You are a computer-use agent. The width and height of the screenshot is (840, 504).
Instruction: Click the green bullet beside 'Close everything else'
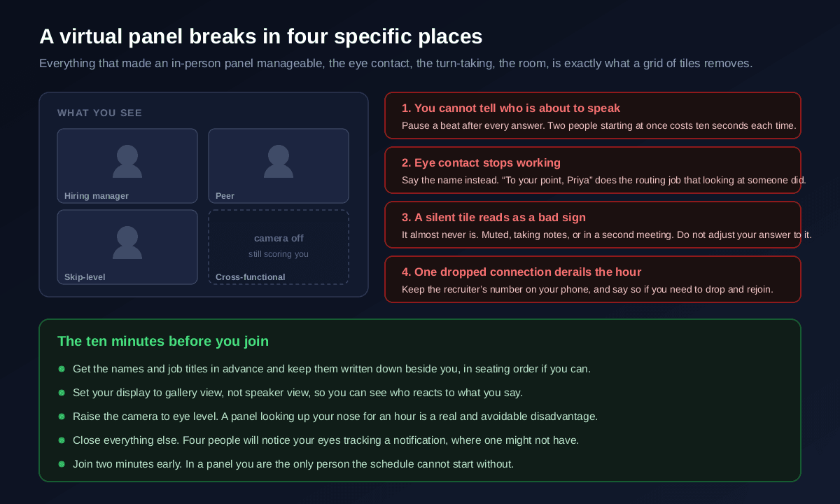tap(62, 440)
